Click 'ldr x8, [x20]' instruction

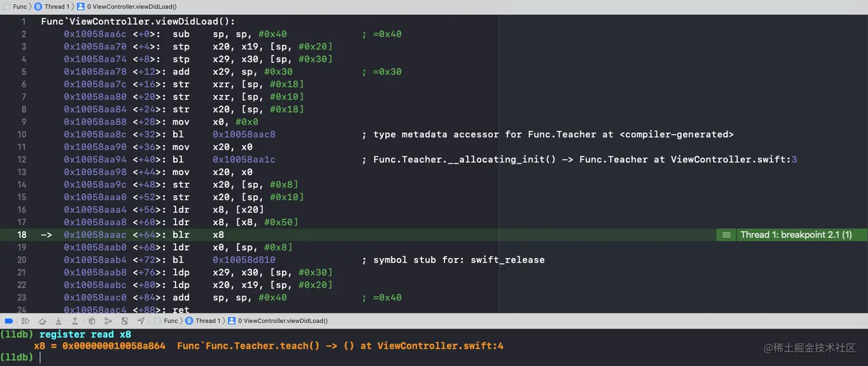tap(218, 210)
